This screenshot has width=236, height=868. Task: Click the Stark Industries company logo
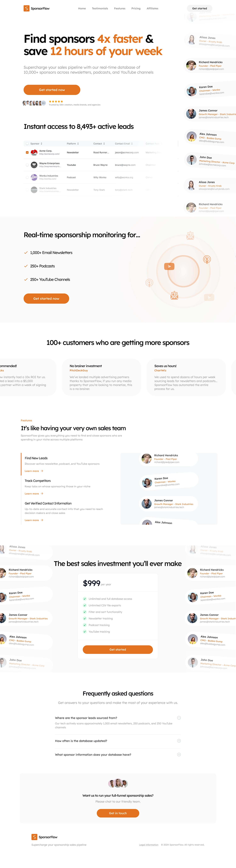coord(34,190)
